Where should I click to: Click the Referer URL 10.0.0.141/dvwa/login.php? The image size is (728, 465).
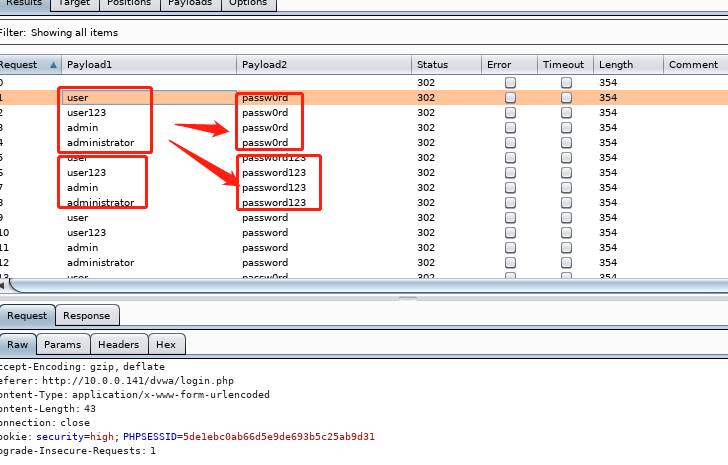138,381
